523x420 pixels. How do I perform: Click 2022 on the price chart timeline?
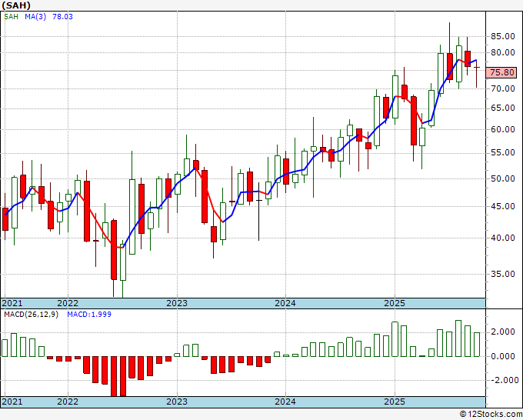tap(68, 303)
